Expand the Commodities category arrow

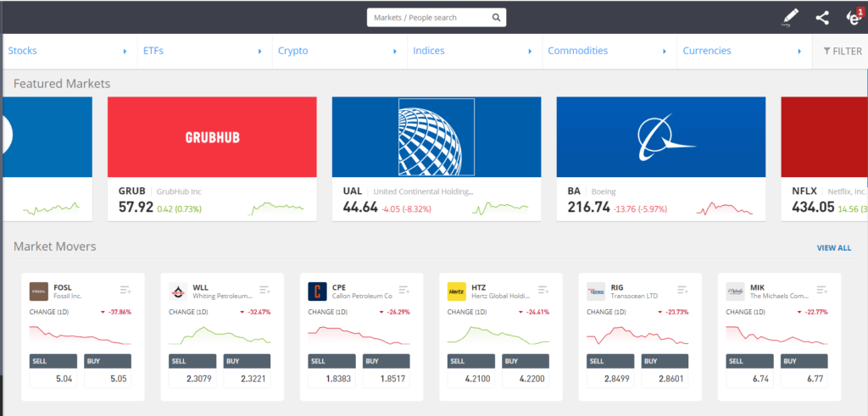point(665,52)
